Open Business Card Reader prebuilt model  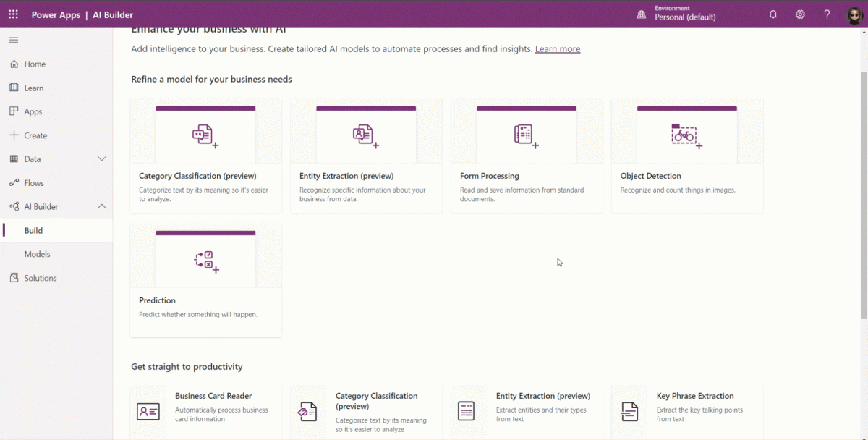pos(213,396)
